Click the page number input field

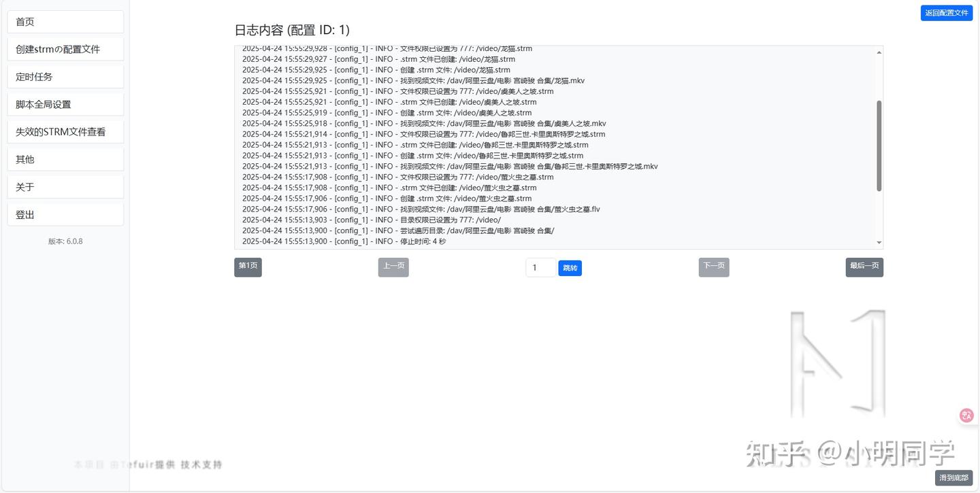tap(540, 267)
